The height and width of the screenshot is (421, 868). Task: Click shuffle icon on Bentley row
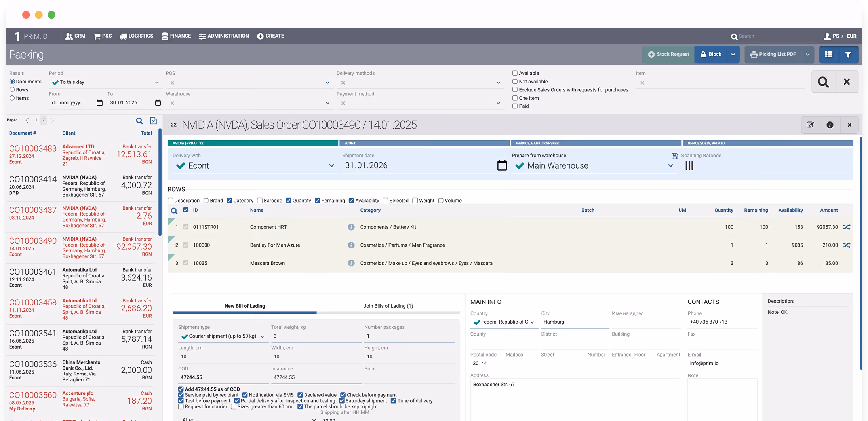(847, 245)
